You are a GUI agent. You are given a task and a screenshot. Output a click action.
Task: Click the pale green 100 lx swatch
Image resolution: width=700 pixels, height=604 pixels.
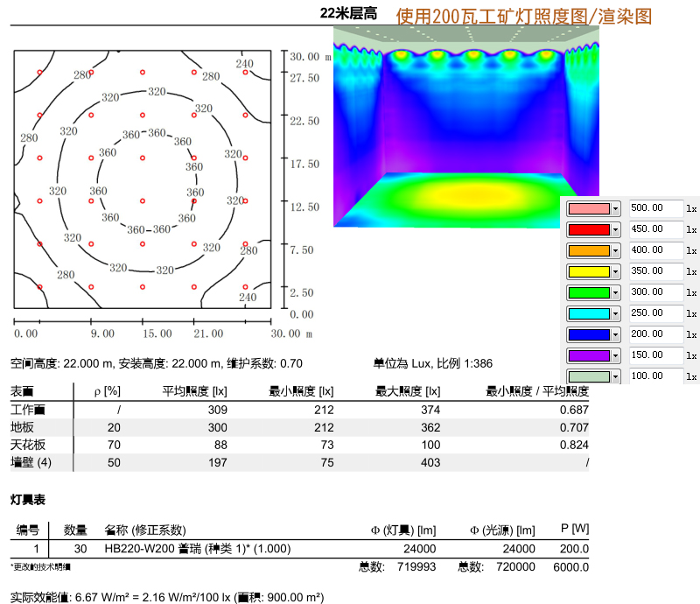[x=589, y=376]
